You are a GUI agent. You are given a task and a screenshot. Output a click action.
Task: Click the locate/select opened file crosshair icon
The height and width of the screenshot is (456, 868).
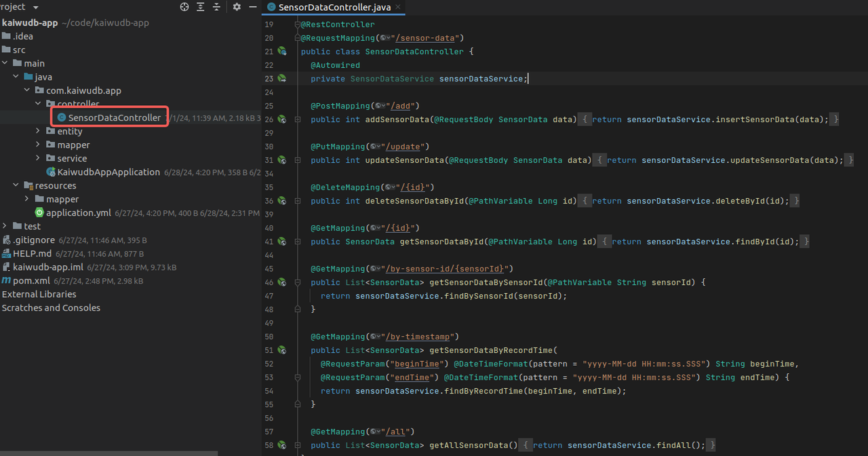tap(184, 7)
